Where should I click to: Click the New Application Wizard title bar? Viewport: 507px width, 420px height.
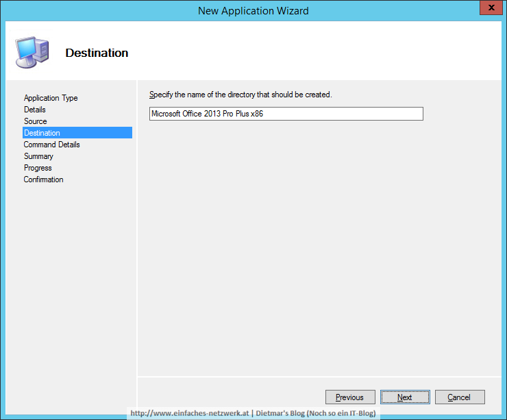click(253, 11)
